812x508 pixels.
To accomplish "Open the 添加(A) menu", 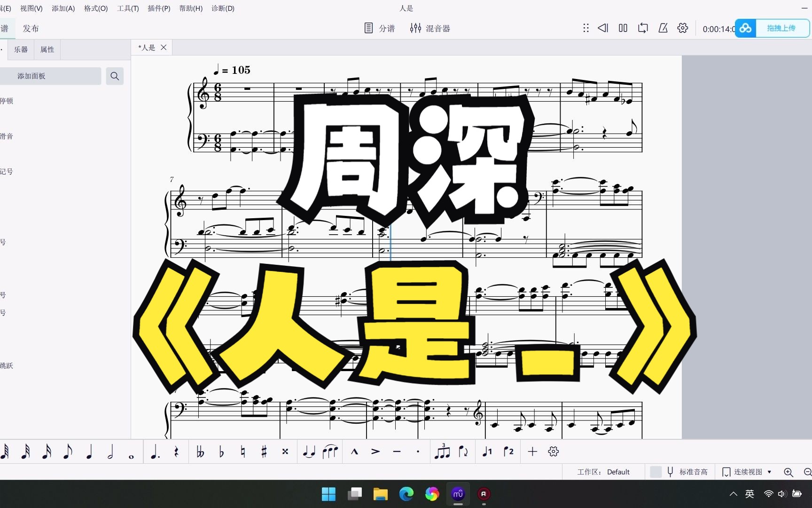I will 63,8.
